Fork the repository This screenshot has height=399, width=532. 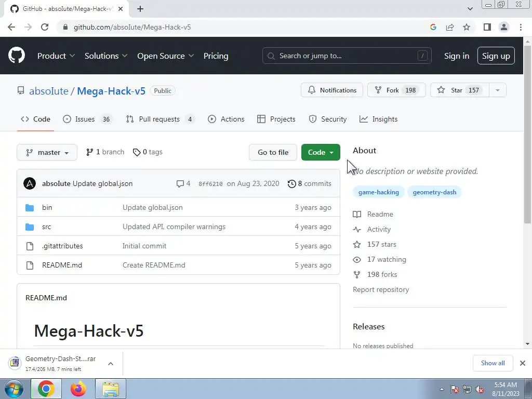click(396, 90)
